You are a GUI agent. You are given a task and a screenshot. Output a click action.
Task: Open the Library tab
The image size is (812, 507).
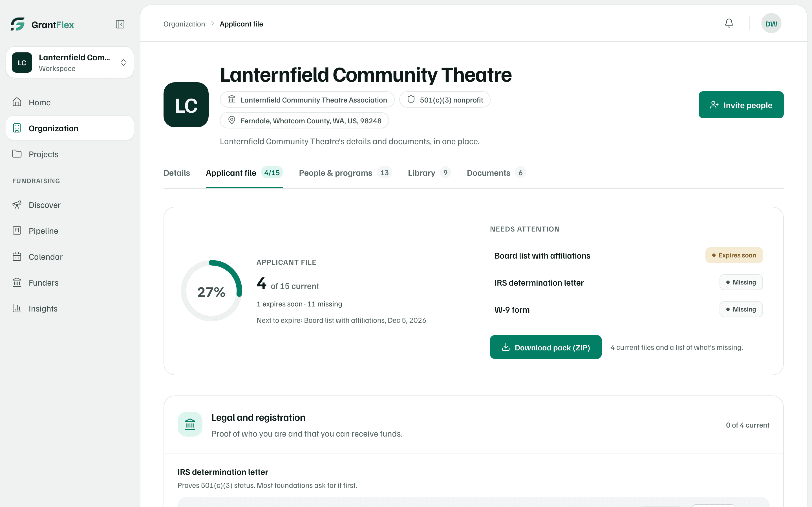(429, 173)
